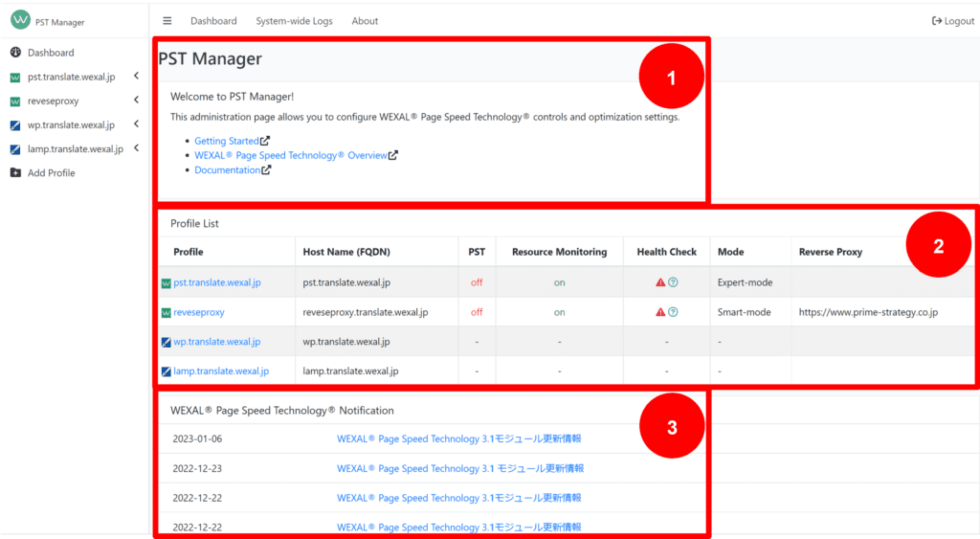980x539 pixels.
Task: Click the external-link icon beside Documentation
Action: coord(266,169)
